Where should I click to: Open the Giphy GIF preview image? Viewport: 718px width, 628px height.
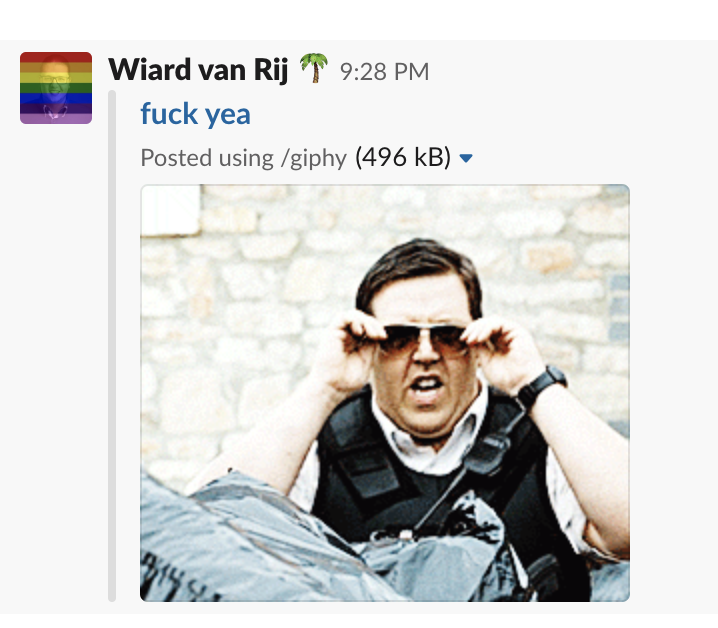click(385, 393)
